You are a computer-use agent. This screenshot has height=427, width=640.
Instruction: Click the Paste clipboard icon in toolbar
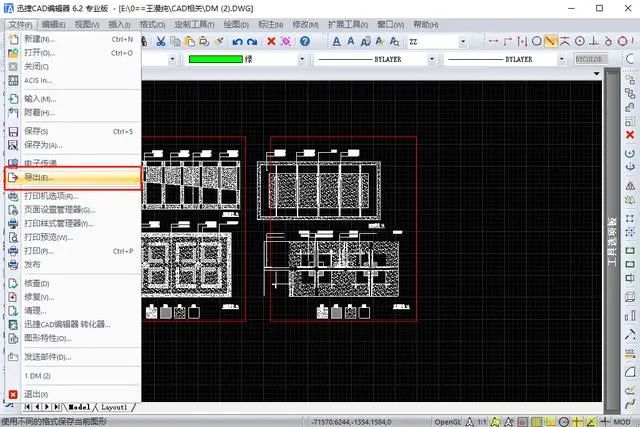189,41
